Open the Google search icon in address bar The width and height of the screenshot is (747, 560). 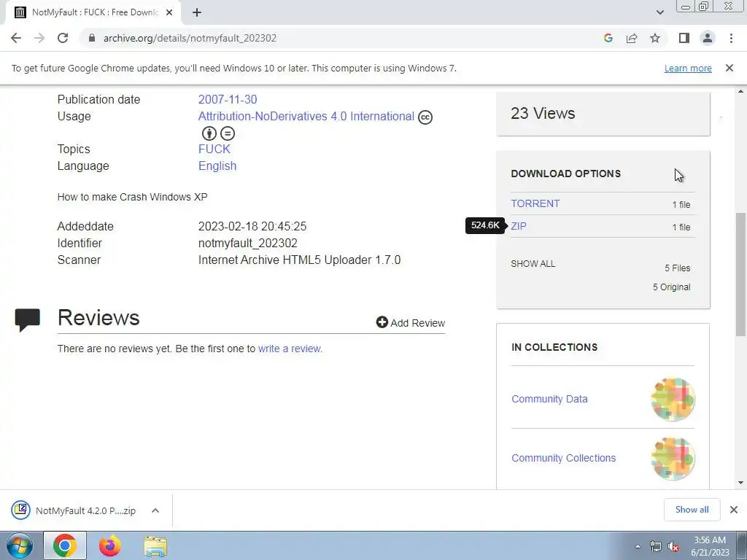[x=608, y=38]
